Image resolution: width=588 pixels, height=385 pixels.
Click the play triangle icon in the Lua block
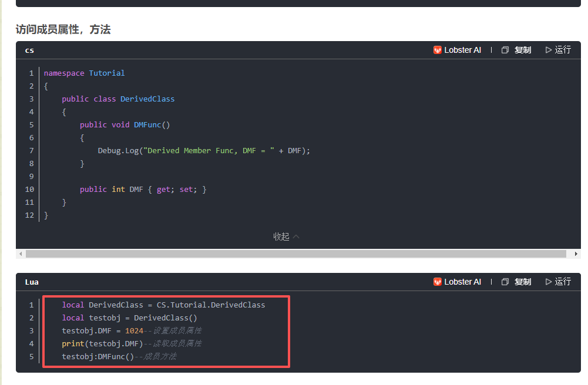coord(548,282)
